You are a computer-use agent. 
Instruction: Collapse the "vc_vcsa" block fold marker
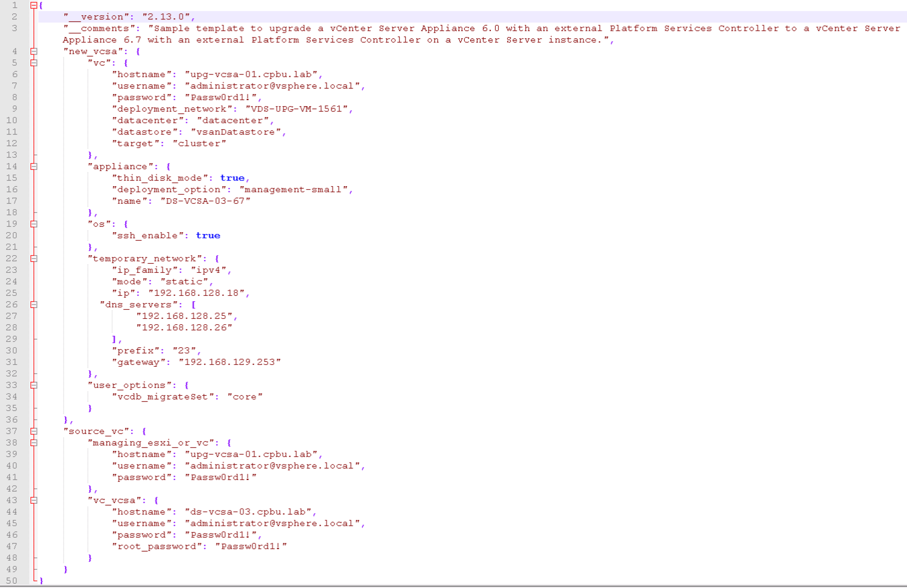[x=34, y=501]
